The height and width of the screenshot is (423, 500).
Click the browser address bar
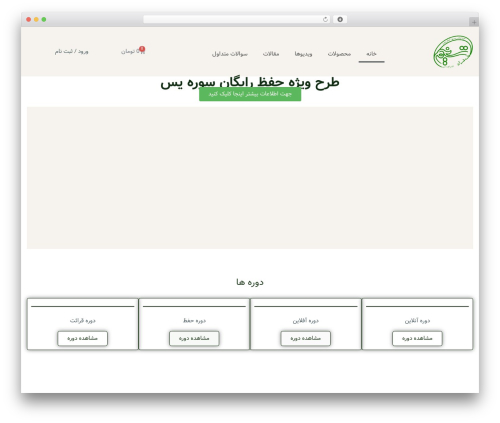coord(237,20)
